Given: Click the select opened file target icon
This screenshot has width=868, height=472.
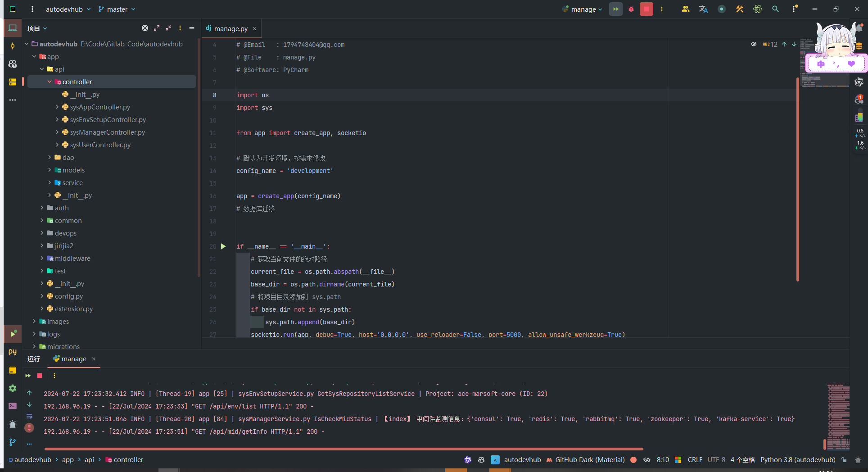Looking at the screenshot, I should tap(145, 28).
